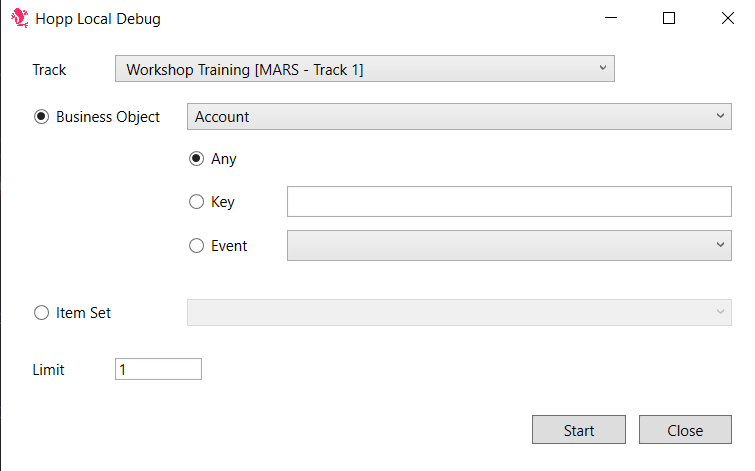Image resolution: width=755 pixels, height=471 pixels.
Task: Click the Hopp Local Debug window title text
Action: click(98, 18)
